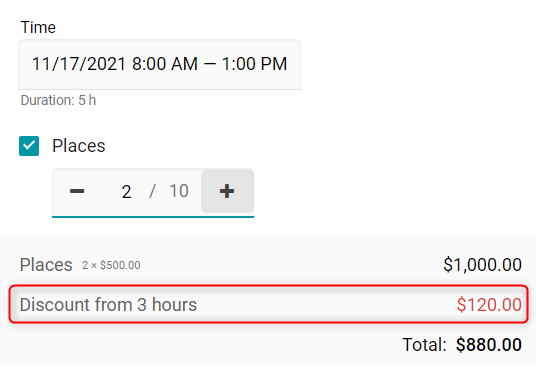Click the Duration: 5 h hint text

click(x=58, y=100)
